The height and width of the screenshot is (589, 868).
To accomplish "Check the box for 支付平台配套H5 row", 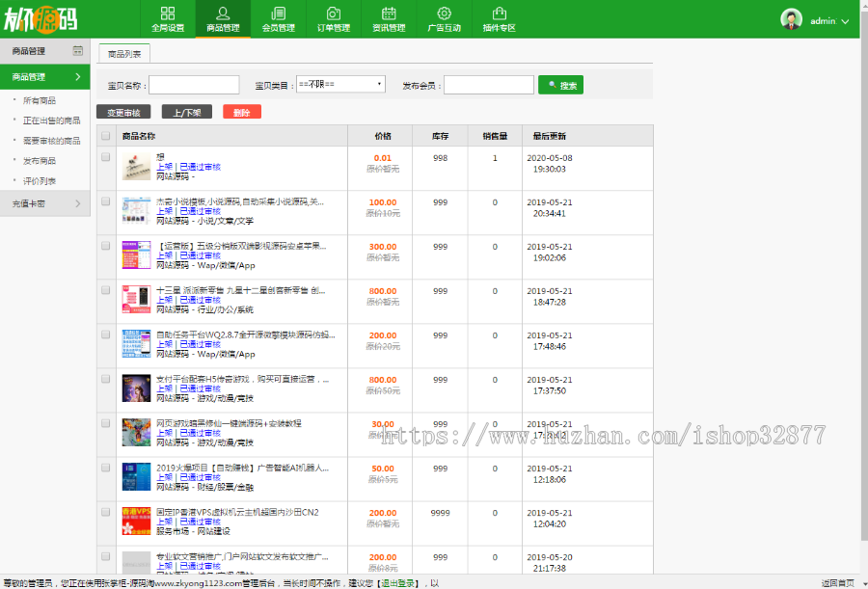I will click(x=106, y=379).
